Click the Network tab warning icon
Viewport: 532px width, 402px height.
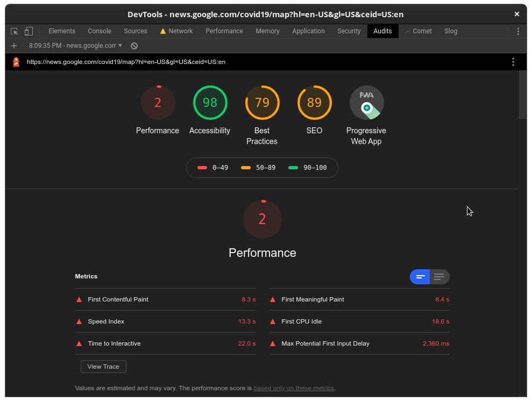(163, 31)
